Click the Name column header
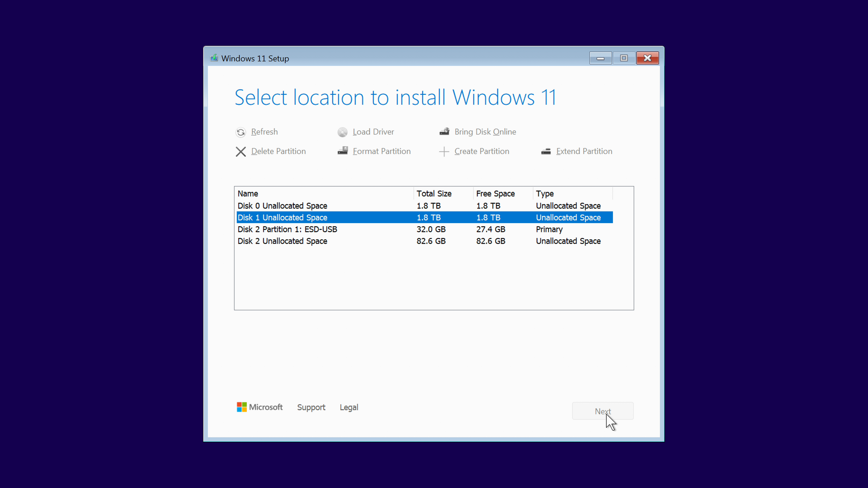Screen dimensions: 868x488 (325, 194)
